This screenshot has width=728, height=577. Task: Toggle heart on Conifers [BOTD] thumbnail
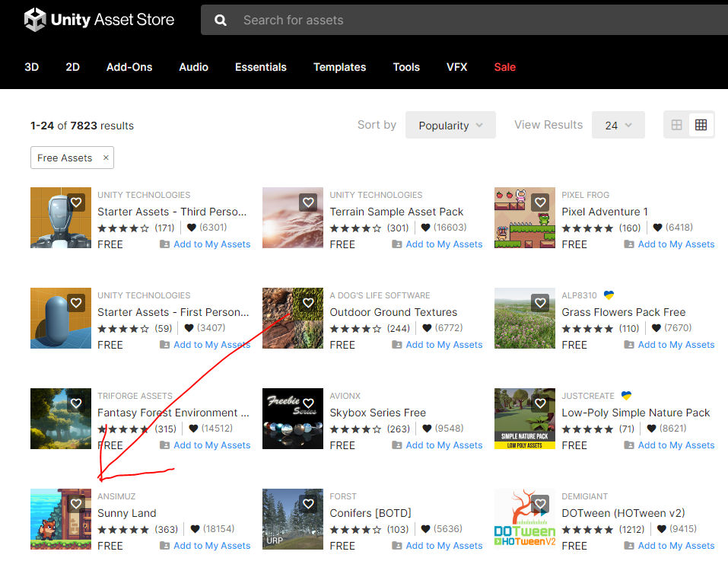click(x=308, y=504)
